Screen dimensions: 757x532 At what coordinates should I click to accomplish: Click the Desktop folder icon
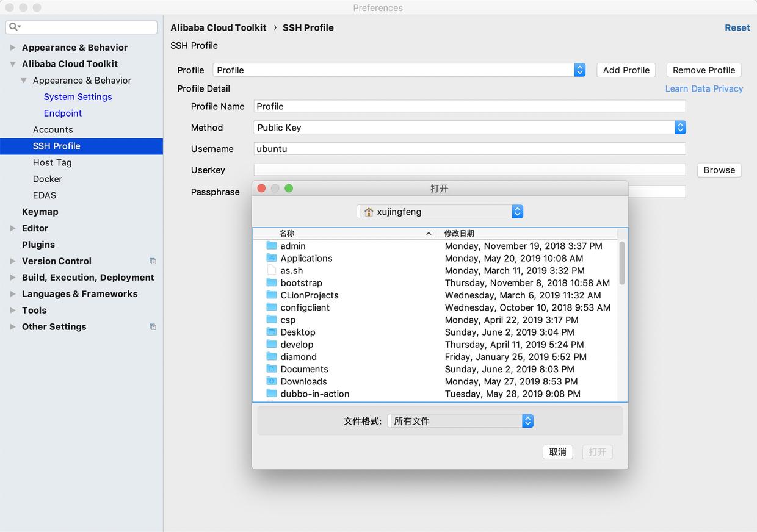pyautogui.click(x=272, y=332)
